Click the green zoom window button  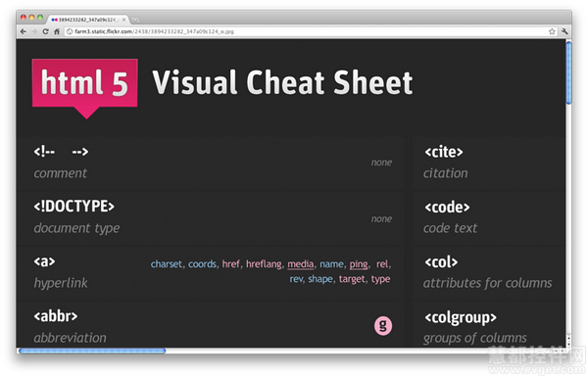click(x=40, y=18)
